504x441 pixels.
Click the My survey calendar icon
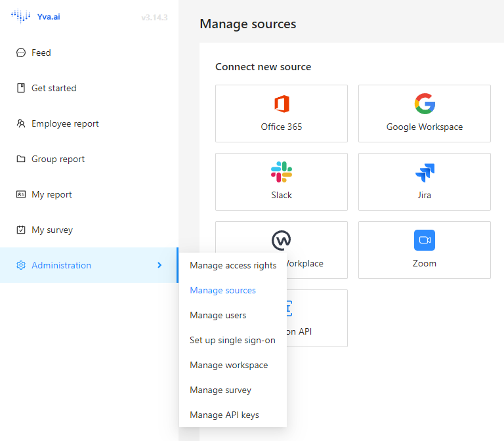21,230
